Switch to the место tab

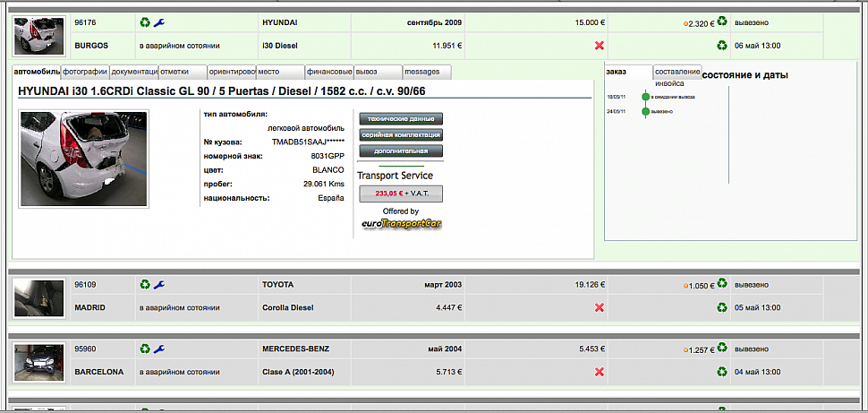click(280, 72)
